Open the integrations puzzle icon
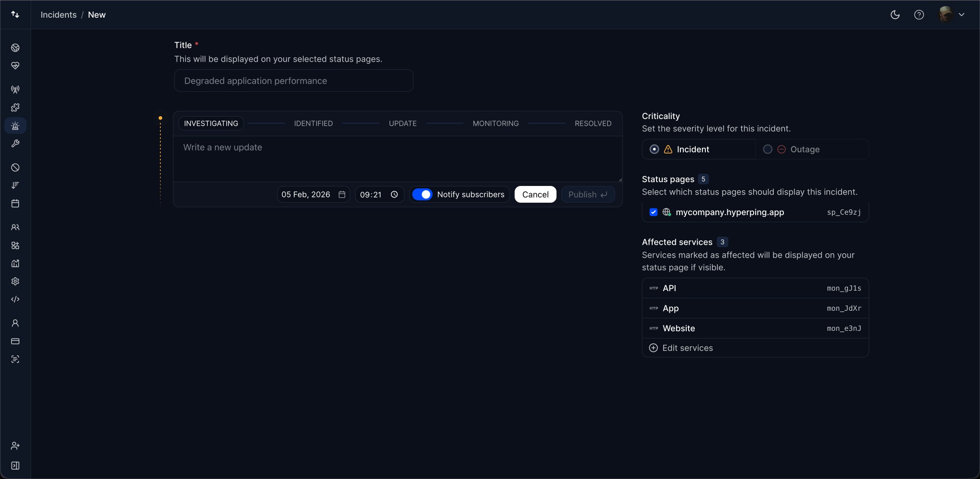 pos(15,108)
